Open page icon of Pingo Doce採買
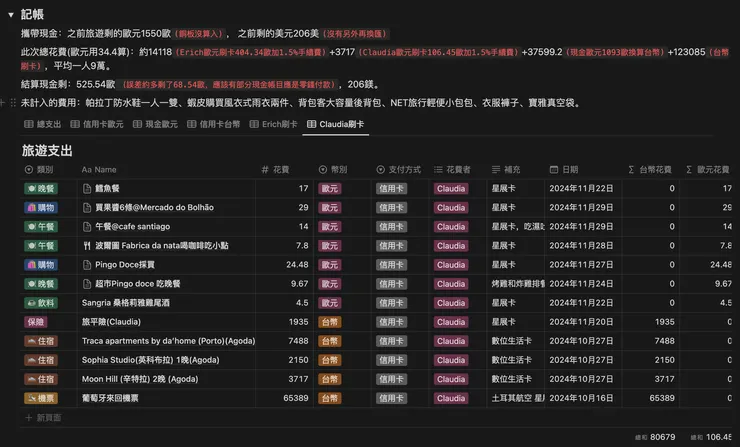This screenshot has height=447, width=740. (87, 265)
